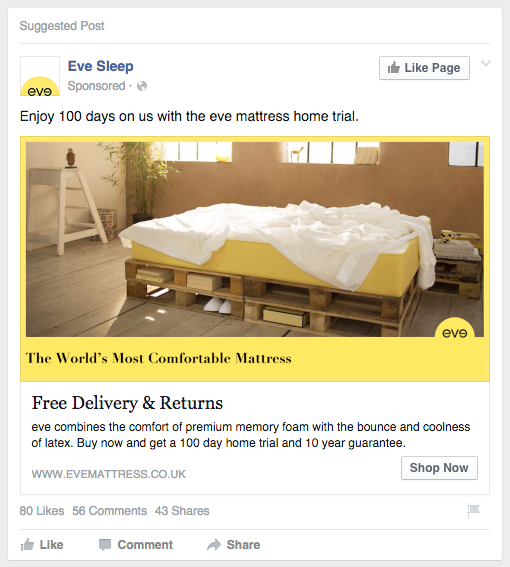Image resolution: width=510 pixels, height=567 pixels.
Task: Click the Eve Sleep profile logo
Action: (40, 76)
